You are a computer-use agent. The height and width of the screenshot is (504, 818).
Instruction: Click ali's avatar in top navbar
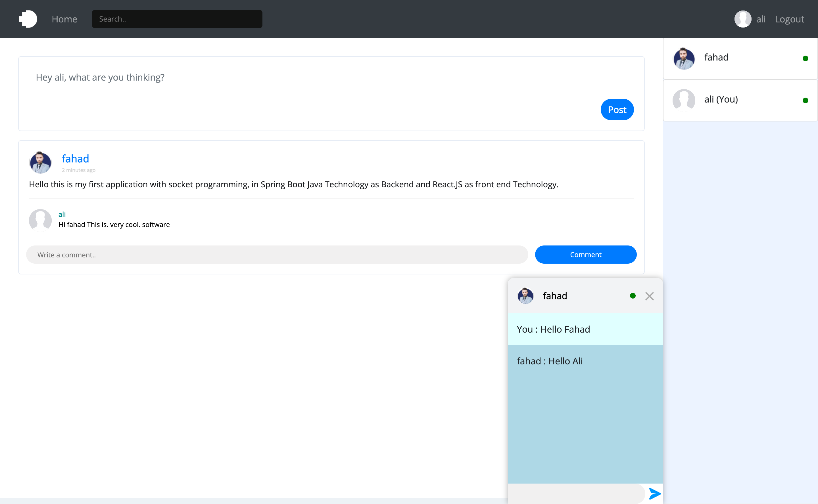pyautogui.click(x=743, y=19)
